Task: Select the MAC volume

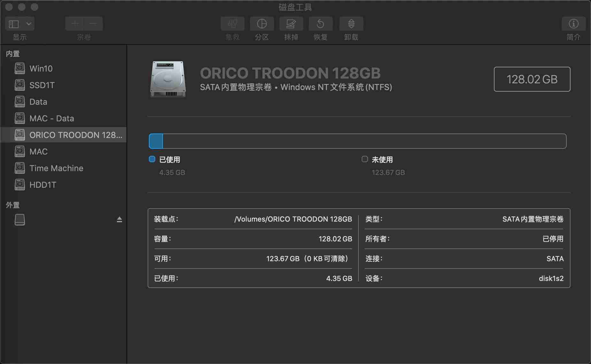Action: 64,152
